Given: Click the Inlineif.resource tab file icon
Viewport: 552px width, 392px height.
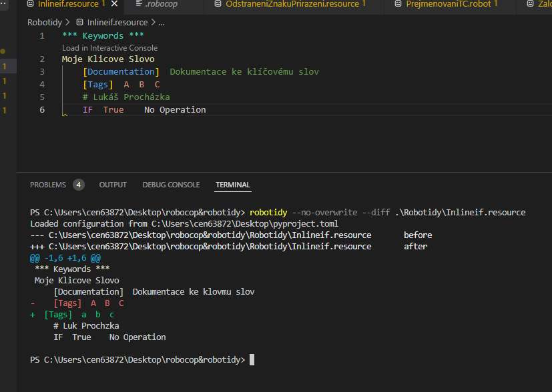Looking at the screenshot, I should (x=31, y=4).
